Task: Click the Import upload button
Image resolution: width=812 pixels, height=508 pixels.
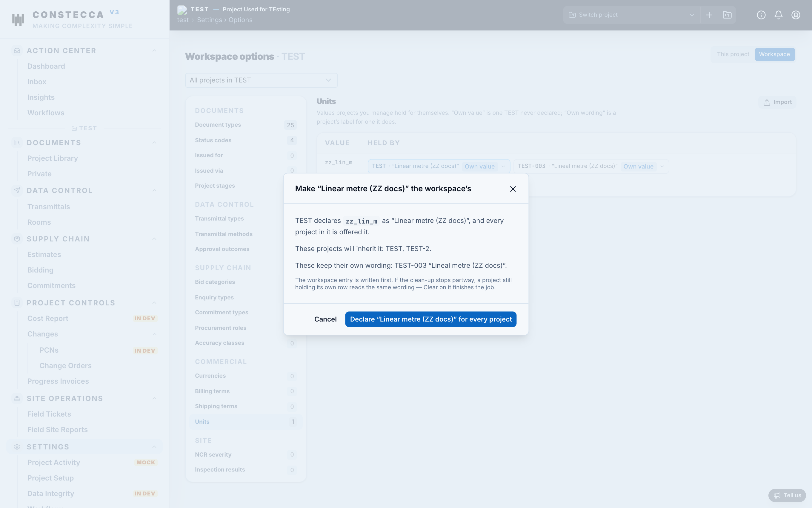Action: click(777, 102)
